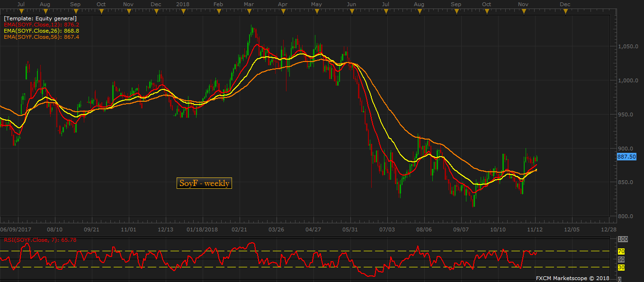
Task: Select the yellow EMA 26 legend entry
Action: [41, 31]
